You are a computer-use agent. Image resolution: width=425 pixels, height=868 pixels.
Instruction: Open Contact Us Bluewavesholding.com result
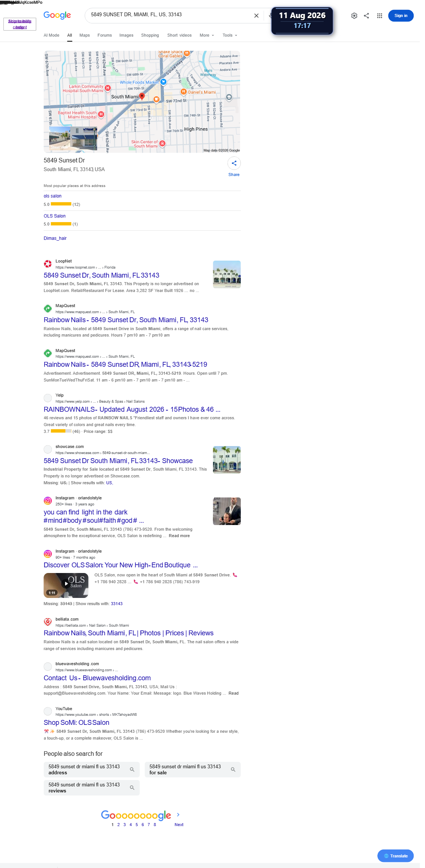(97, 678)
